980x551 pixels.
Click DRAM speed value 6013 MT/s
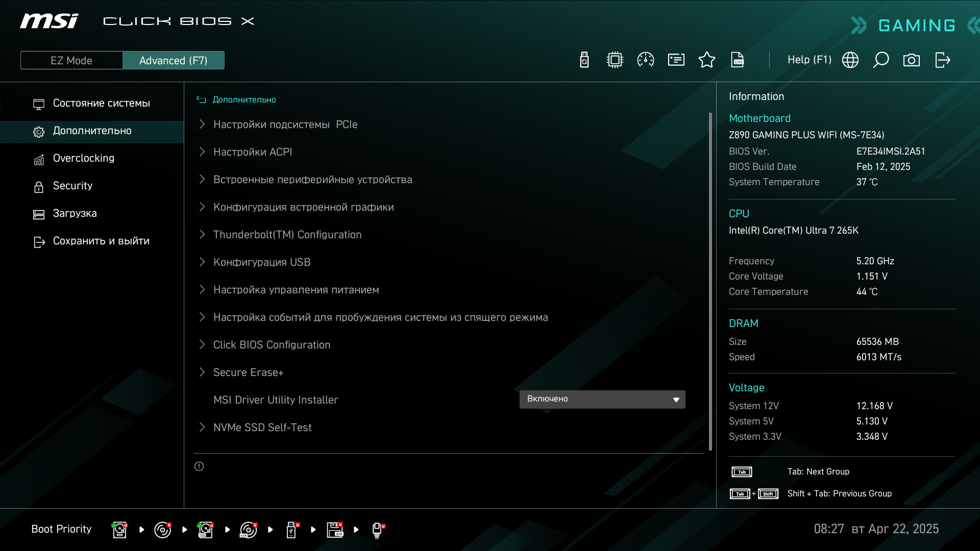879,357
